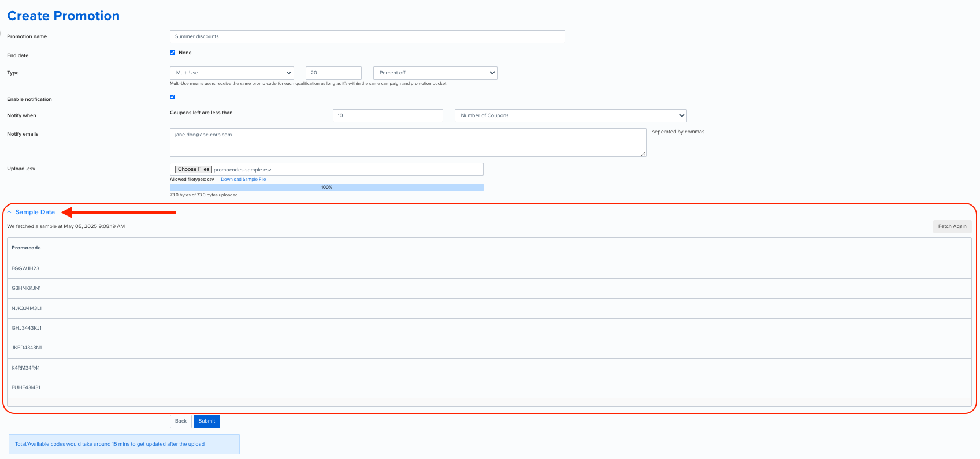Image resolution: width=980 pixels, height=459 pixels.
Task: Open the Multi Use type dropdown
Action: tap(232, 73)
